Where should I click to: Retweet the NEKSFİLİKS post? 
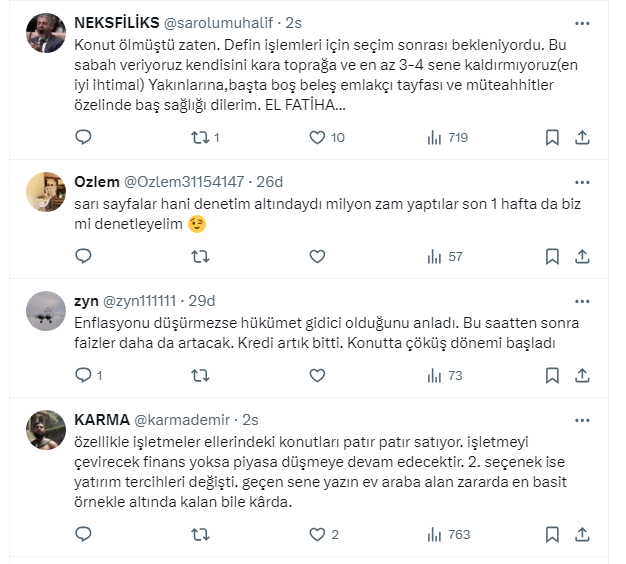point(200,138)
